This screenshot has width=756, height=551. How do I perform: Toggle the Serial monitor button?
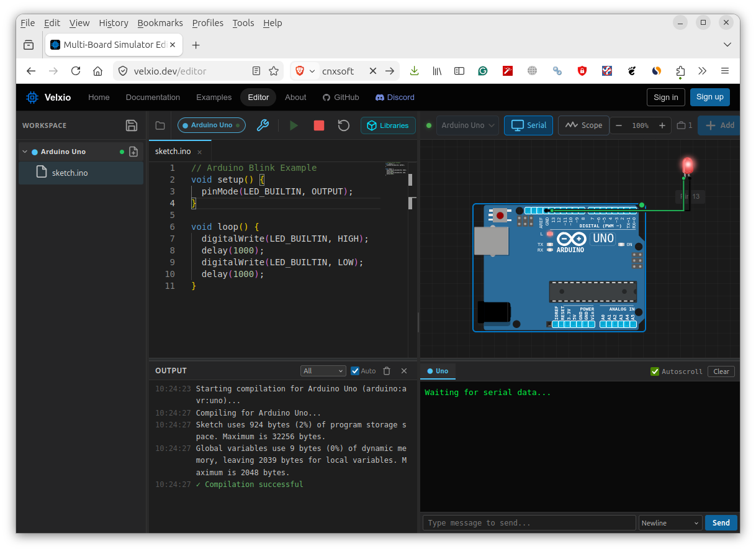tap(529, 125)
